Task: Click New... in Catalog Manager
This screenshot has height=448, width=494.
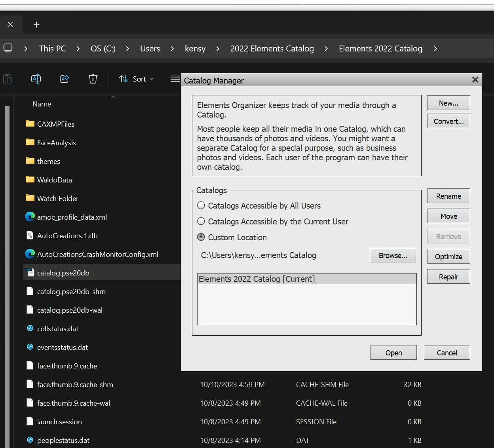Action: (x=448, y=103)
